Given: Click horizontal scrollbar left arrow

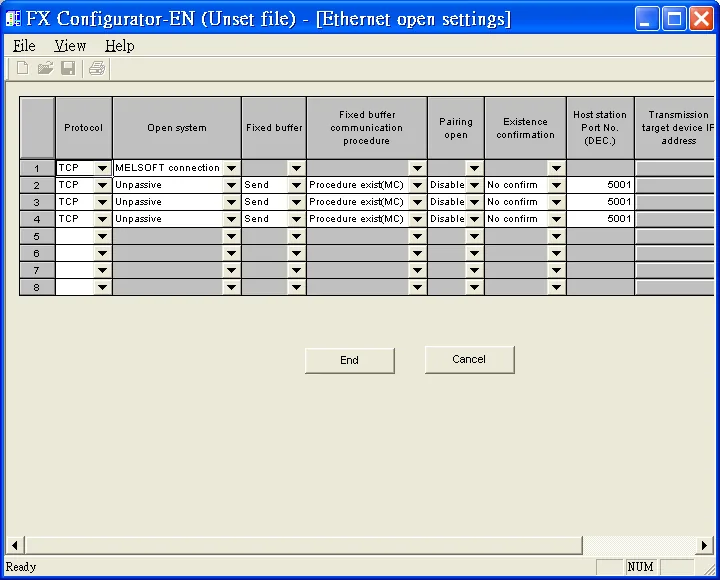Looking at the screenshot, I should [x=15, y=546].
